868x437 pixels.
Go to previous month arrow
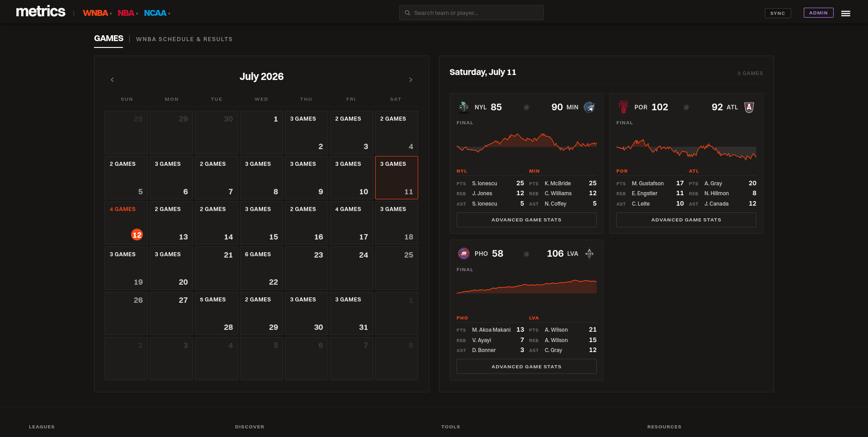[x=112, y=80]
